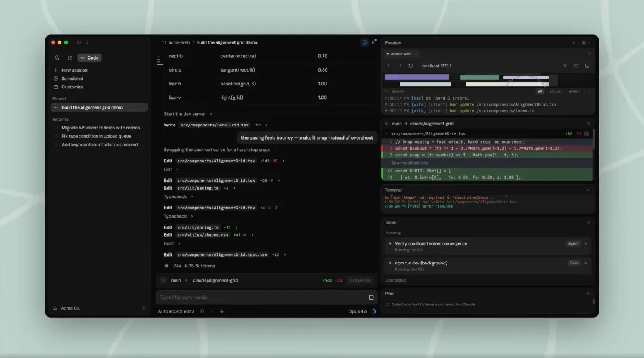The image size is (644, 358).
Task: Expand the Edit src/lib/easing.ts entry
Action: pyautogui.click(x=199, y=188)
